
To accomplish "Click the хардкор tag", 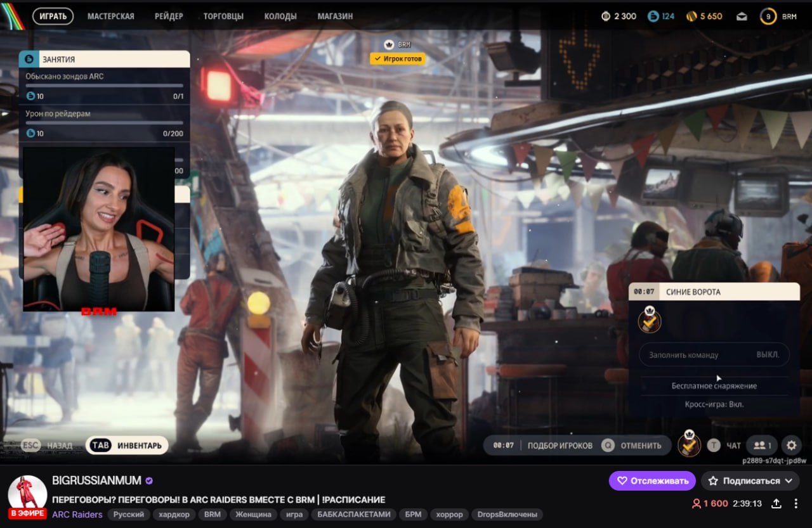I will [174, 515].
